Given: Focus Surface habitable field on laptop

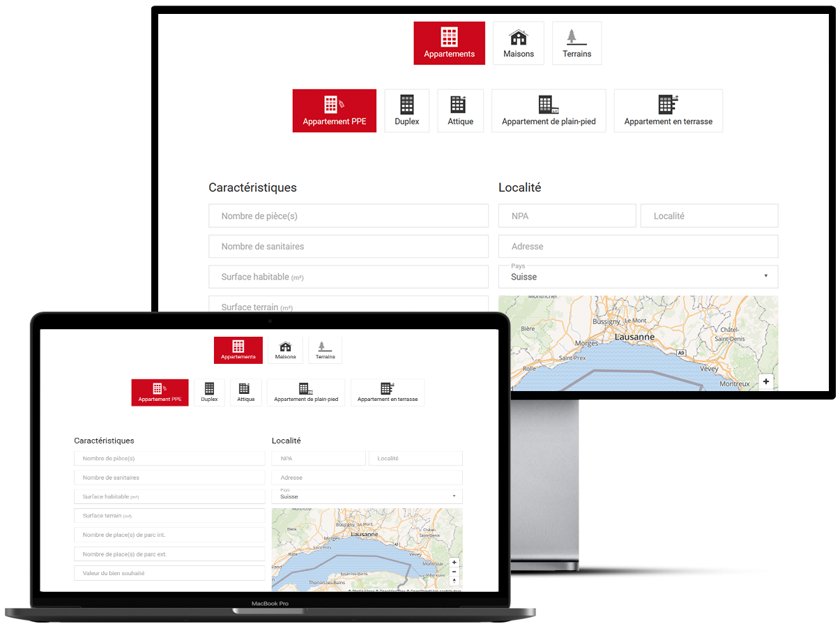Looking at the screenshot, I should point(169,497).
